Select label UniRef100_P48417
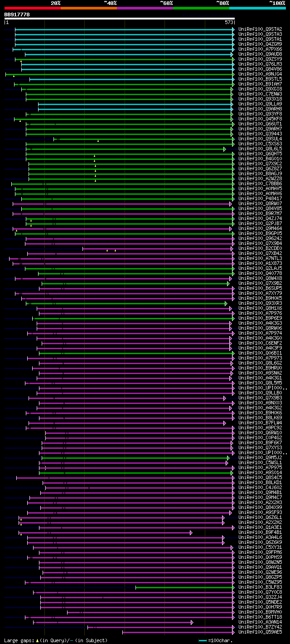This screenshot has width=290, height=644. pos(260,199)
